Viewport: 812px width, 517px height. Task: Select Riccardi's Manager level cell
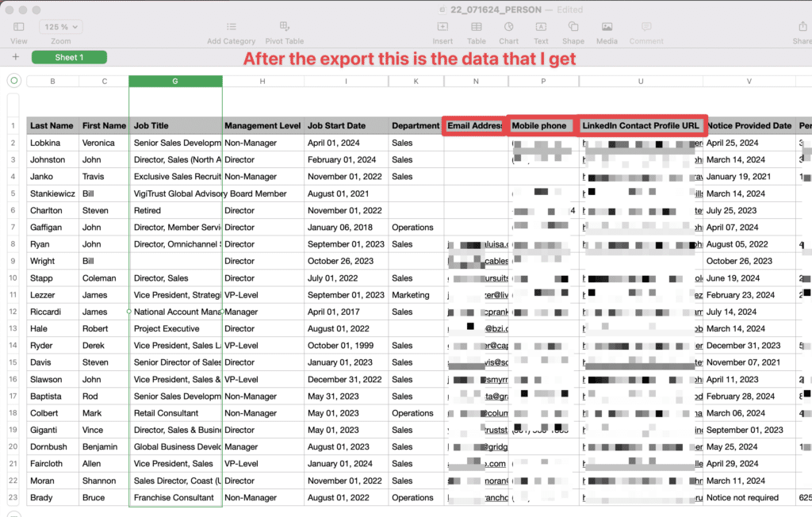pyautogui.click(x=263, y=312)
